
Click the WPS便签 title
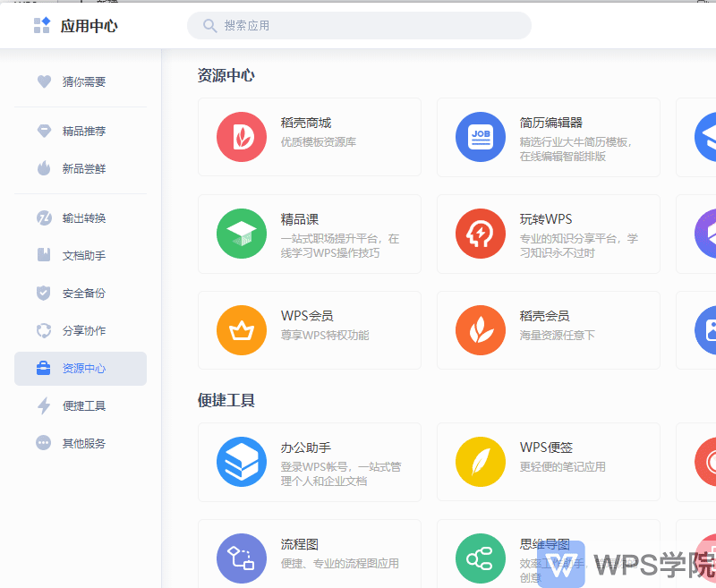[x=546, y=447]
